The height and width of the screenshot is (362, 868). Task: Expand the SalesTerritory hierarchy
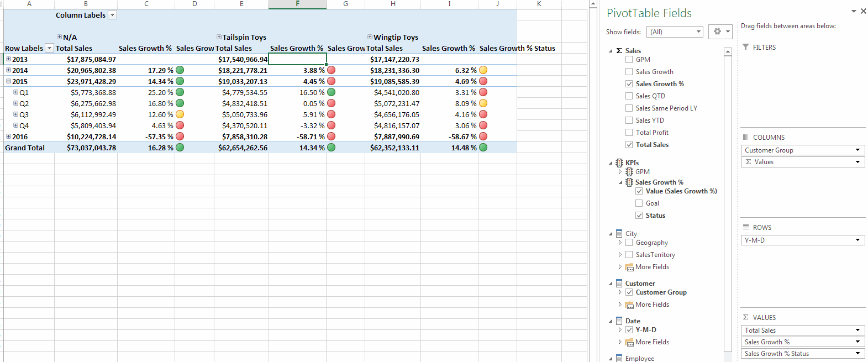620,254
